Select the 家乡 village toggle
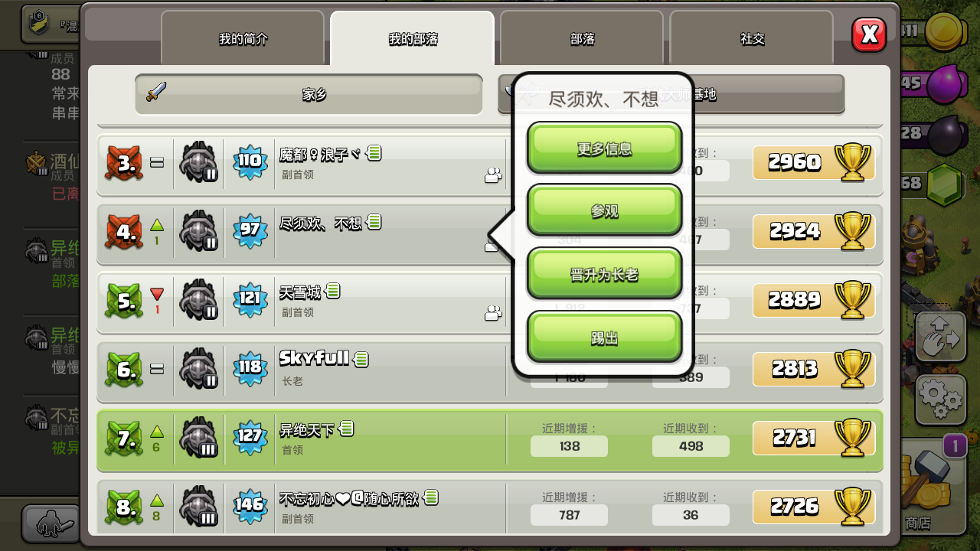Screen dimensions: 980x551 [x=309, y=94]
